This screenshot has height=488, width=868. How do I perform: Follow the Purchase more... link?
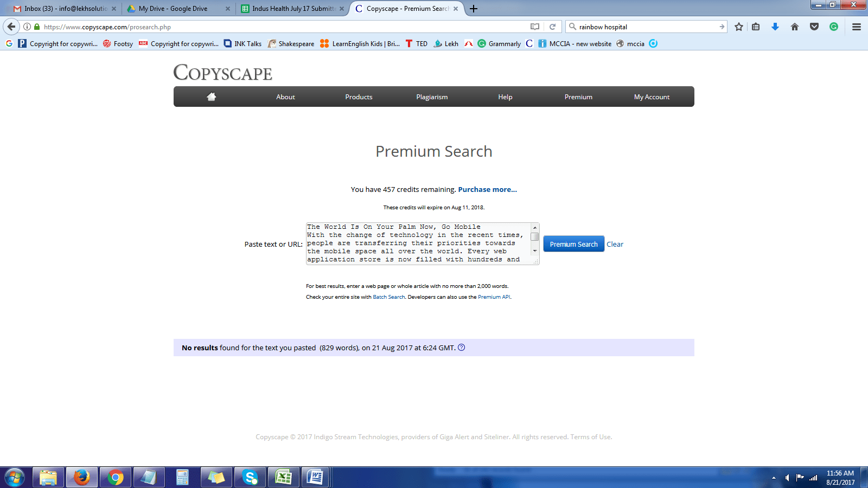pos(487,189)
